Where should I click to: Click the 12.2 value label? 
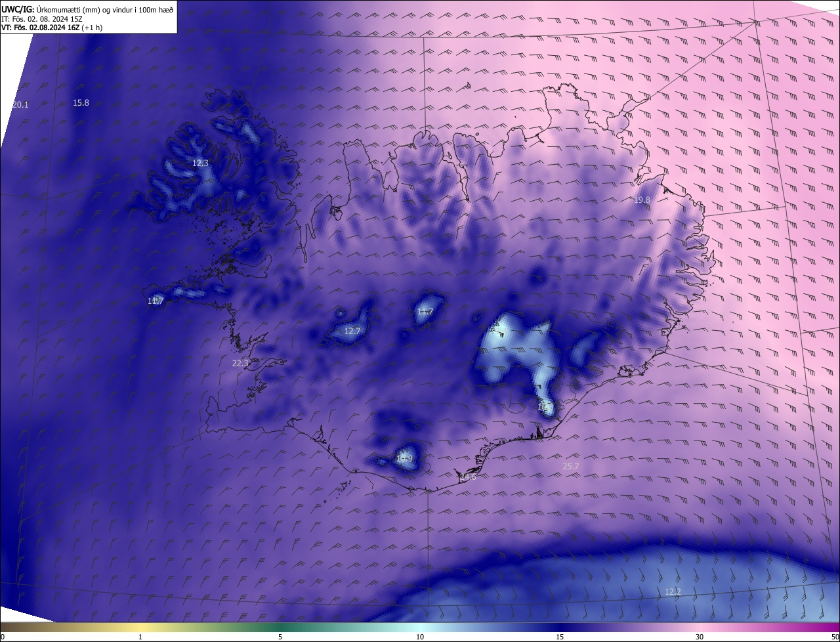click(x=673, y=592)
